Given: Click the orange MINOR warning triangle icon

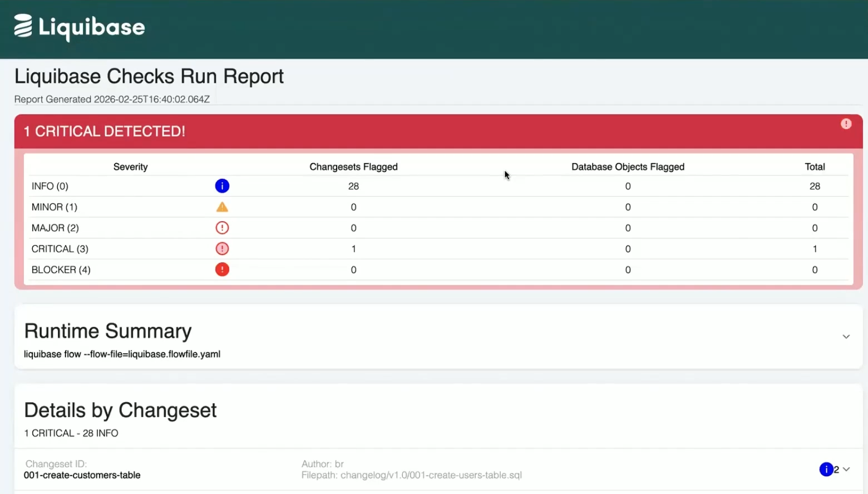Looking at the screenshot, I should 222,207.
